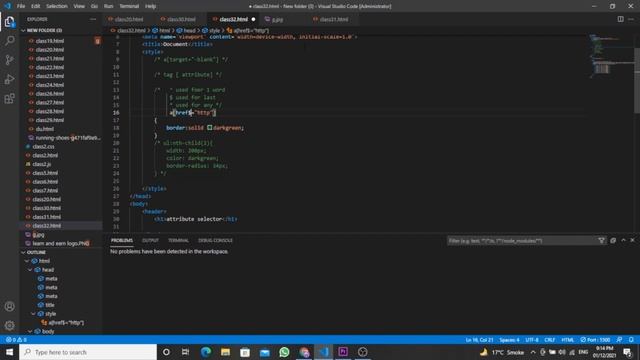Viewport: 640px width, 360px height.
Task: Select the title node in the outline
Action: [50, 305]
